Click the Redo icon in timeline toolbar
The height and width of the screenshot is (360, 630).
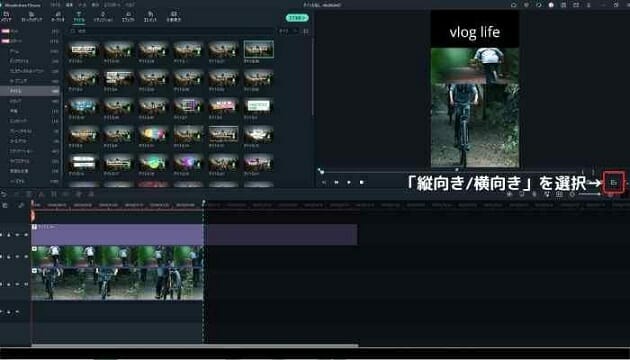17,194
